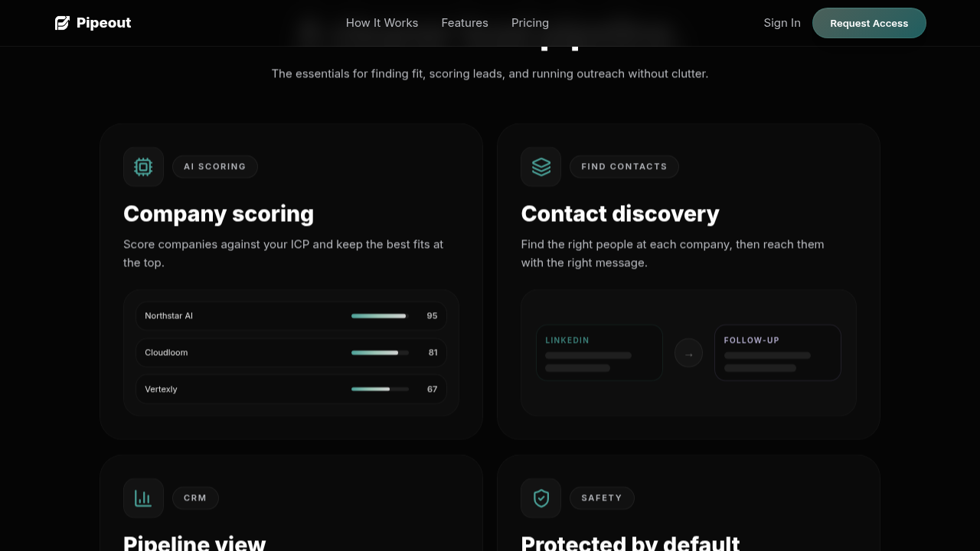This screenshot has height=551, width=980.
Task: Go to Features in the navigation
Action: point(465,23)
